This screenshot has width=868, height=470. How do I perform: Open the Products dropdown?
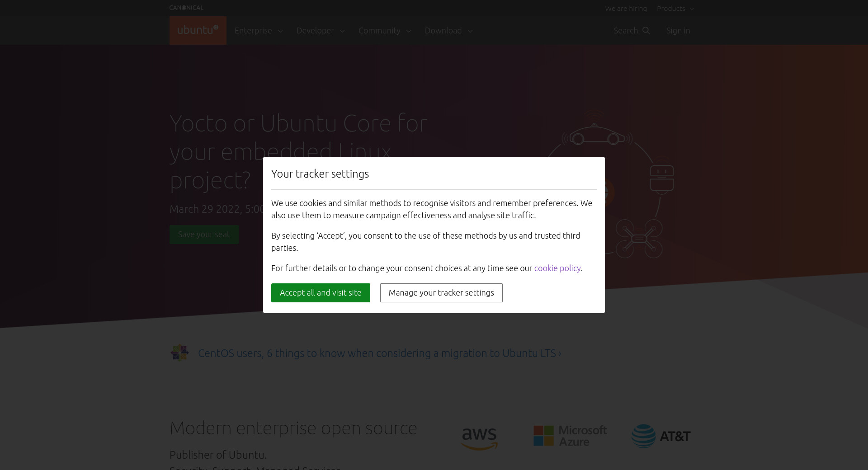coord(675,9)
